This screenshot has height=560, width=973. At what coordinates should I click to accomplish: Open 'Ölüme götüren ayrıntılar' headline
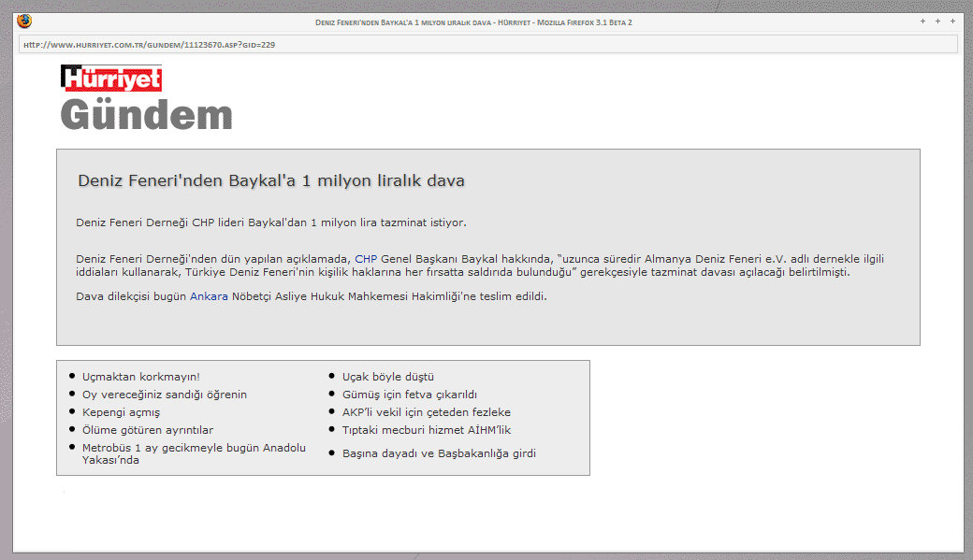148,430
